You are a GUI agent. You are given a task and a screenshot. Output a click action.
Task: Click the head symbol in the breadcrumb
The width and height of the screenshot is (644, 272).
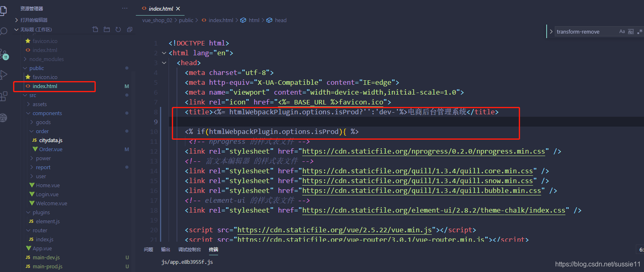(277, 20)
